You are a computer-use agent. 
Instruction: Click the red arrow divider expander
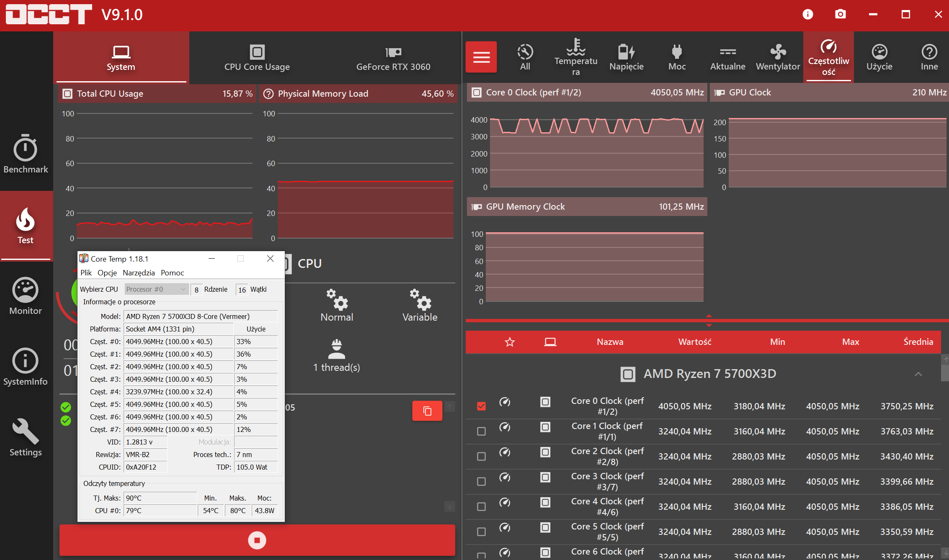[x=709, y=321]
